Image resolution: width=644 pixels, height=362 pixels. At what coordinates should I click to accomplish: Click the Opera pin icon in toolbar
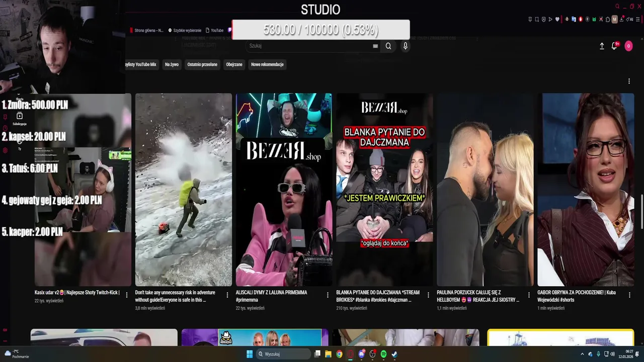[x=530, y=19]
